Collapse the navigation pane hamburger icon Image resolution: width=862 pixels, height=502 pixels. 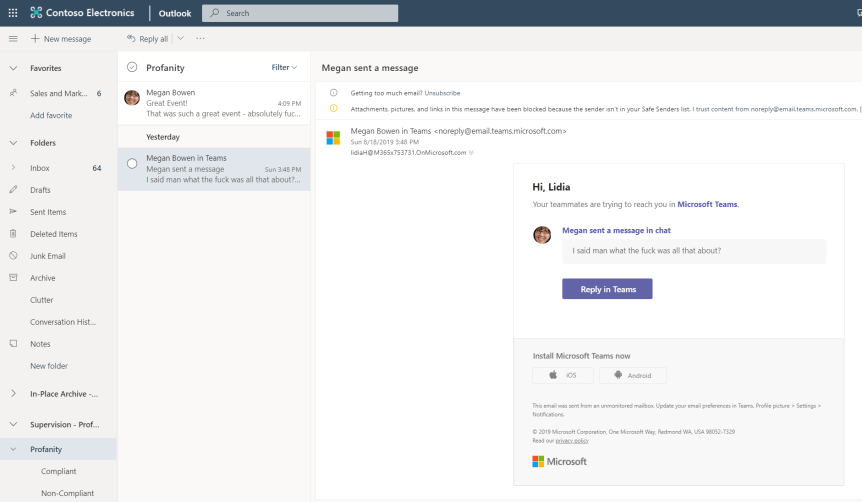click(13, 39)
